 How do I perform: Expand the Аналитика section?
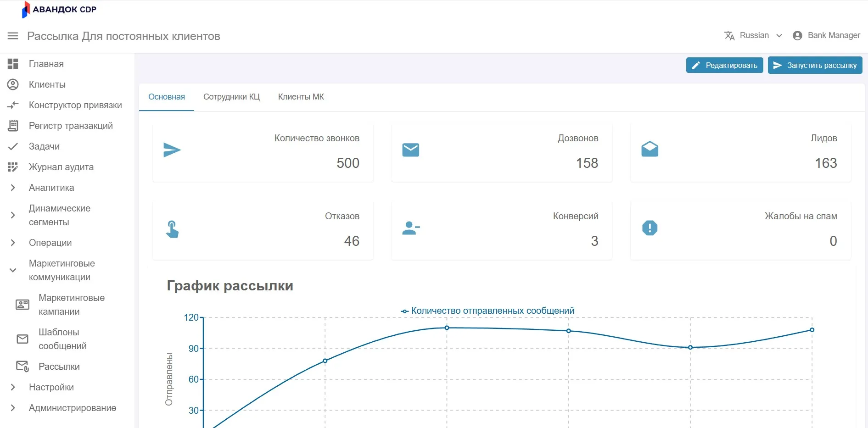(13, 188)
